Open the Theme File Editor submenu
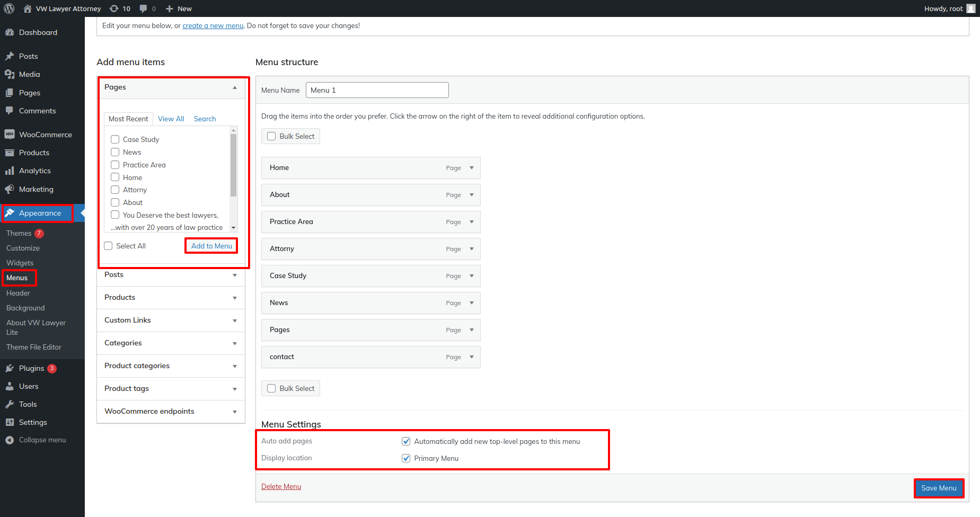The image size is (980, 517). pyautogui.click(x=34, y=347)
